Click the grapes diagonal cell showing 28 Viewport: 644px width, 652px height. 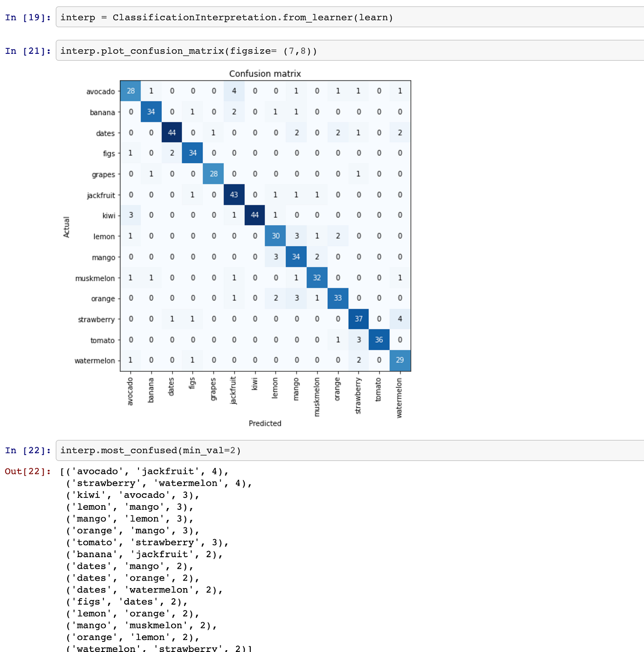(213, 174)
